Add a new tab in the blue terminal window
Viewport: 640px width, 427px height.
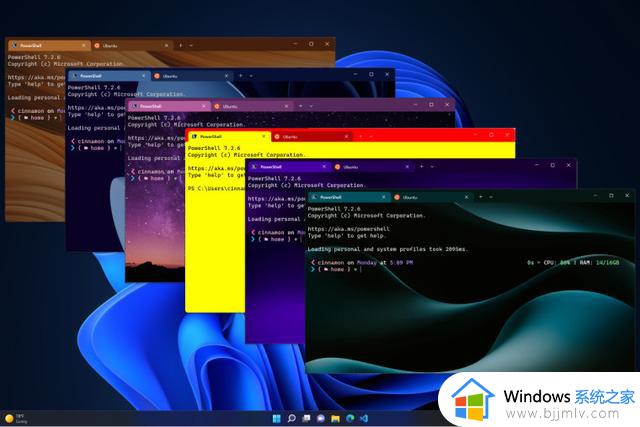[241, 76]
